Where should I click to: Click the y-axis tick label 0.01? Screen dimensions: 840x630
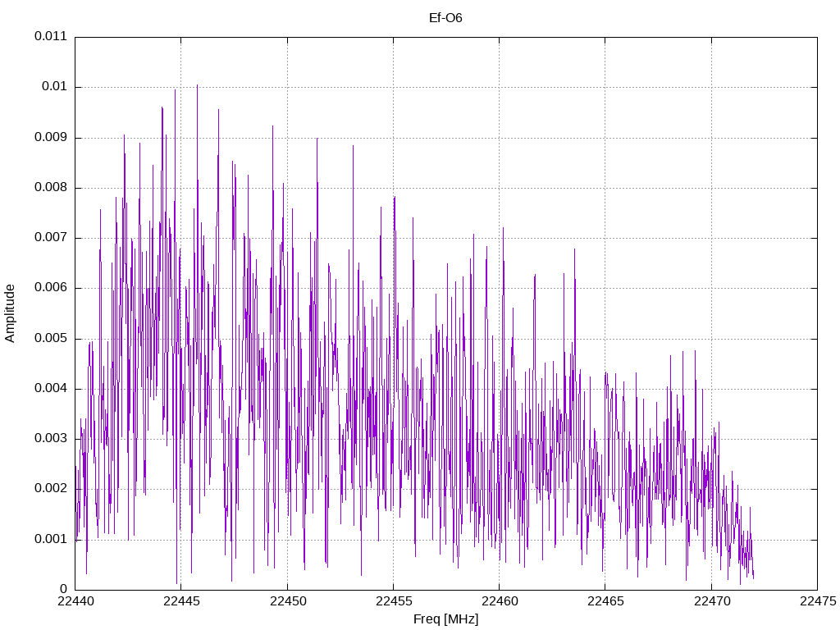[x=55, y=86]
